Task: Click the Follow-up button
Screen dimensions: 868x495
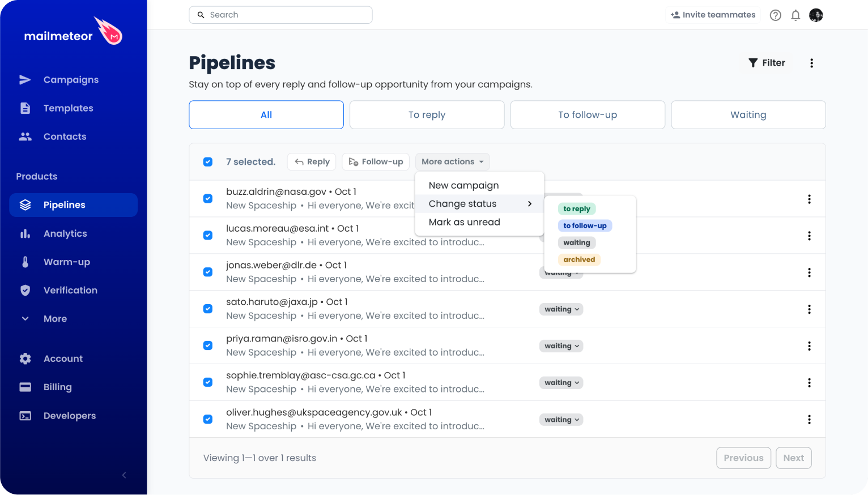Action: (x=376, y=162)
